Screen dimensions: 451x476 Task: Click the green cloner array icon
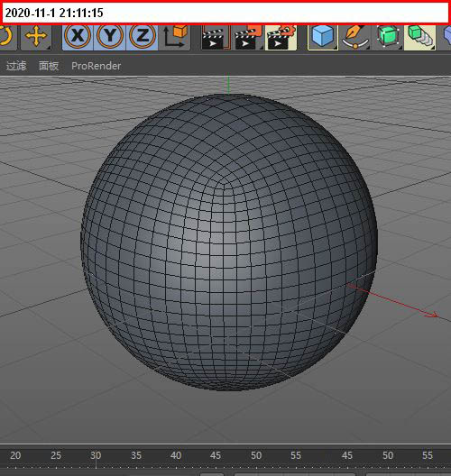[420, 37]
